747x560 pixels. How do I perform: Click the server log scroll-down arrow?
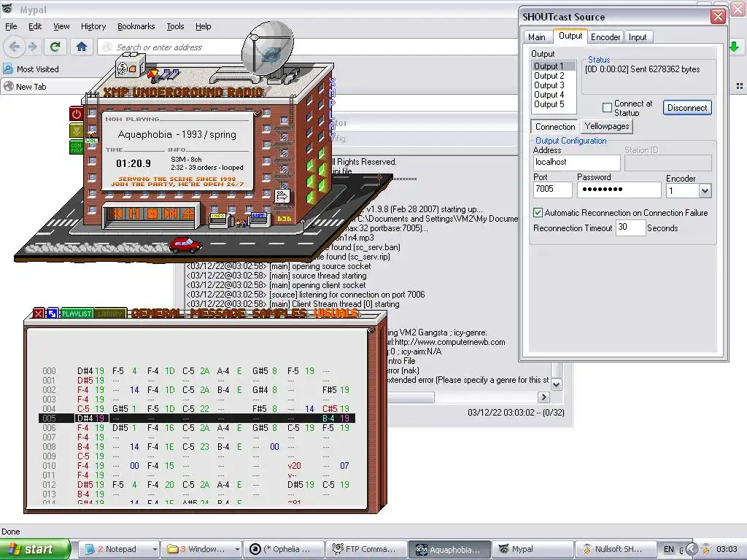tap(556, 384)
